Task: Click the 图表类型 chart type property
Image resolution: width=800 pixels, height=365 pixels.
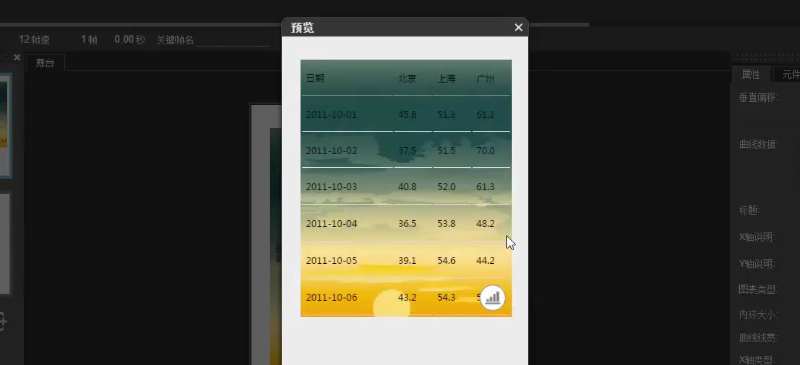Action: point(758,289)
